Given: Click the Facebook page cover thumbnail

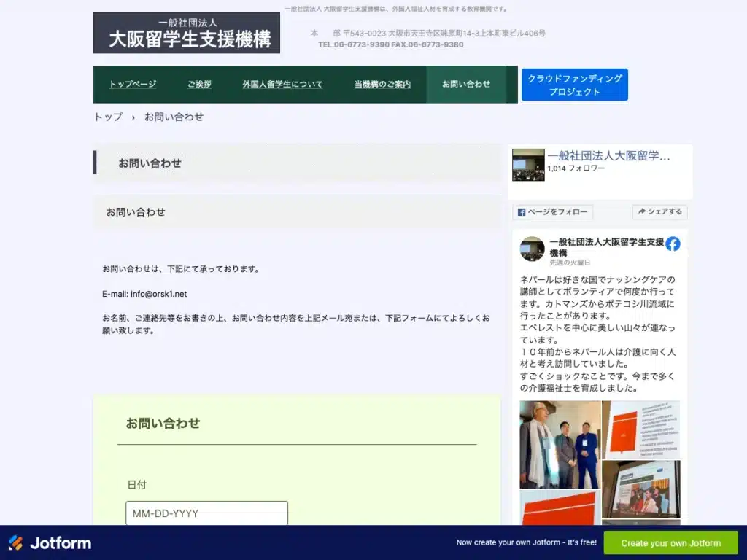Looking at the screenshot, I should pyautogui.click(x=528, y=165).
